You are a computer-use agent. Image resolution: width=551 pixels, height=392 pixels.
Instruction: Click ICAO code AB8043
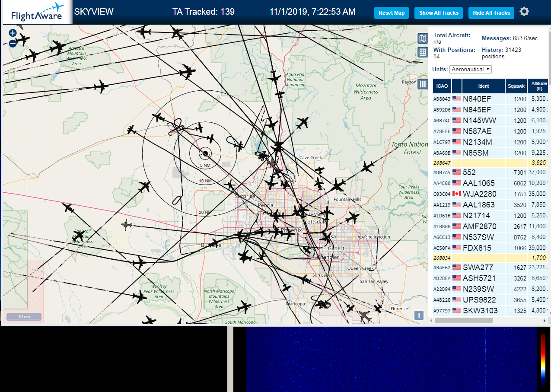[442, 99]
